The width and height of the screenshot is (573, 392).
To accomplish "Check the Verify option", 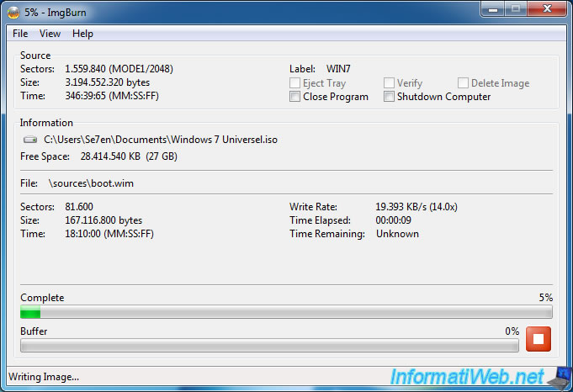I will coord(389,83).
